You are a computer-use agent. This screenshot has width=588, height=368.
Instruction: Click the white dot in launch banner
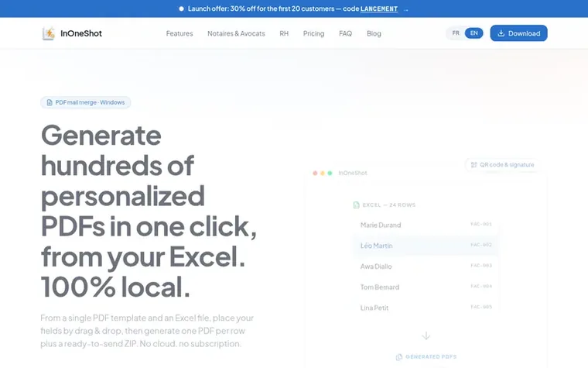point(182,9)
